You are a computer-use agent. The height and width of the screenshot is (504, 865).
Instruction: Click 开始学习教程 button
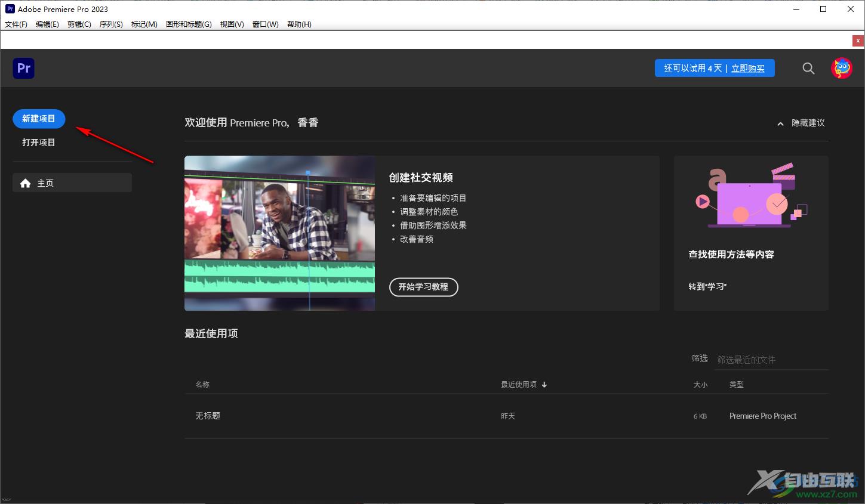tap(423, 287)
